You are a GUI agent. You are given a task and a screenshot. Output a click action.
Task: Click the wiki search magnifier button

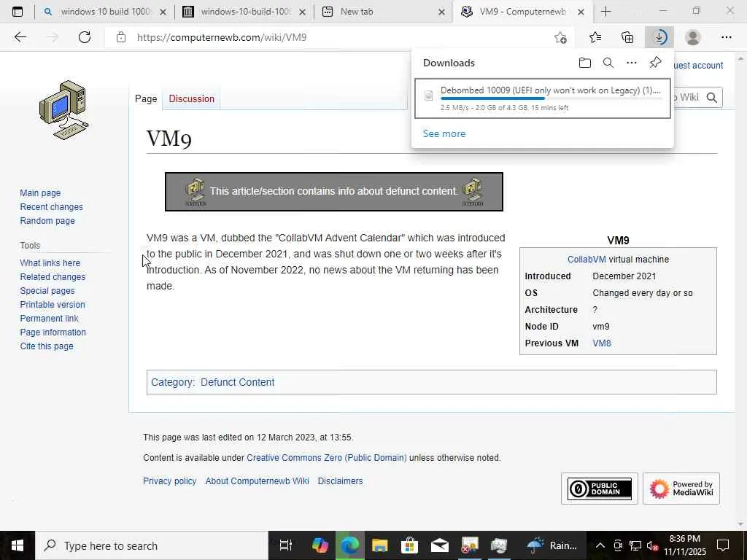(x=712, y=98)
